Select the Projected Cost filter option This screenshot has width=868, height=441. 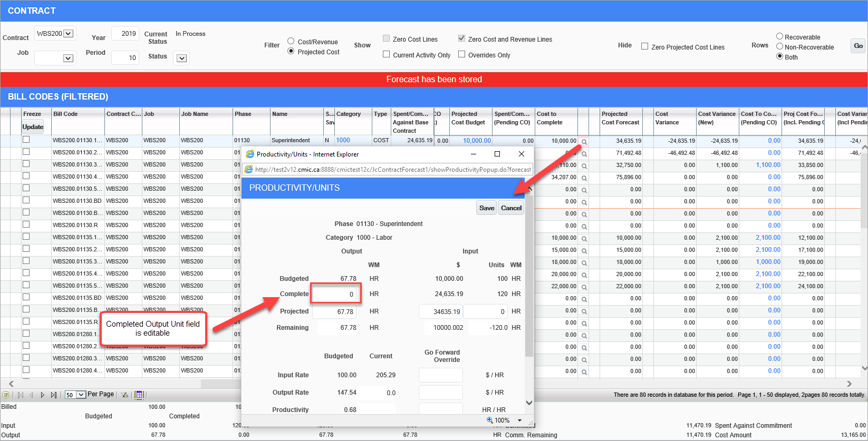291,51
